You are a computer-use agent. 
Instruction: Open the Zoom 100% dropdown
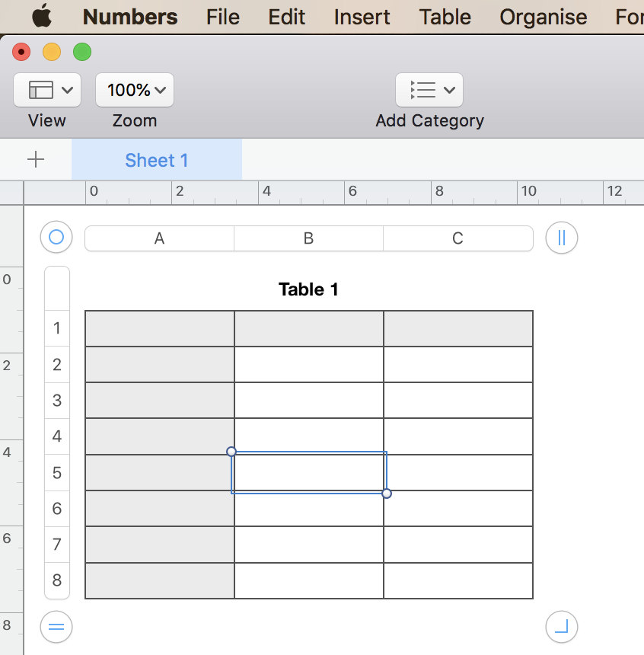135,90
